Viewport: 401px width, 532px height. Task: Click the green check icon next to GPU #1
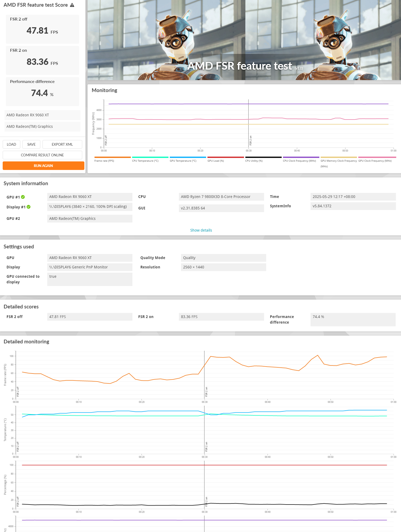23,197
